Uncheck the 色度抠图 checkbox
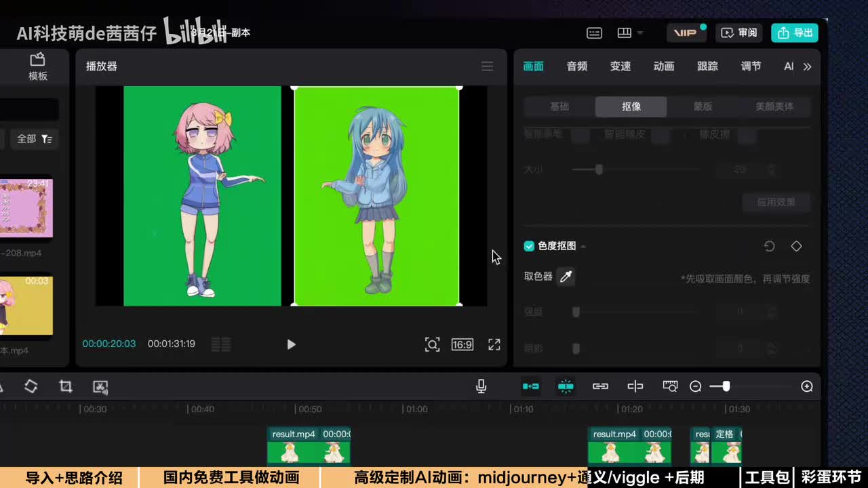Screen dimensions: 868x488 (x=529, y=246)
